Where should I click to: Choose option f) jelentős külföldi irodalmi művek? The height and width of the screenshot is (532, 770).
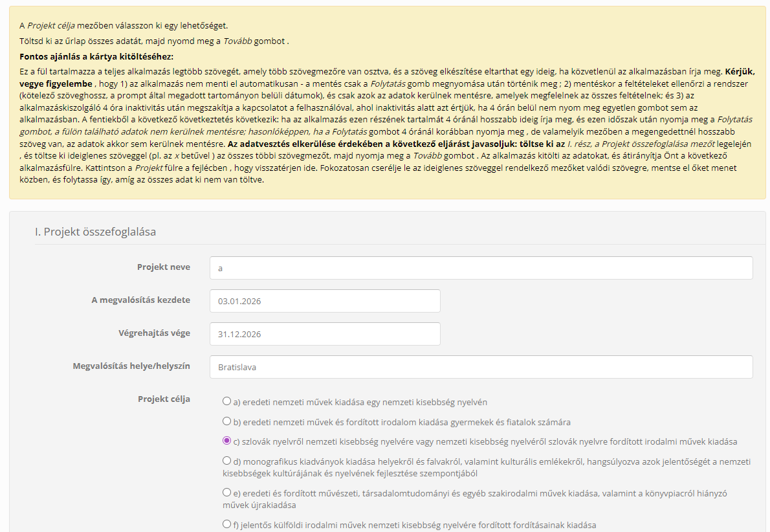pyautogui.click(x=226, y=524)
